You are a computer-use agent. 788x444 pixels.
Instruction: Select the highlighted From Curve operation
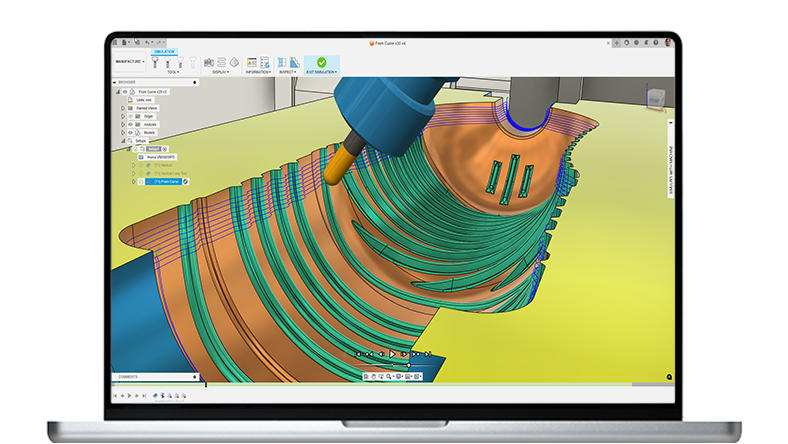coord(163,182)
